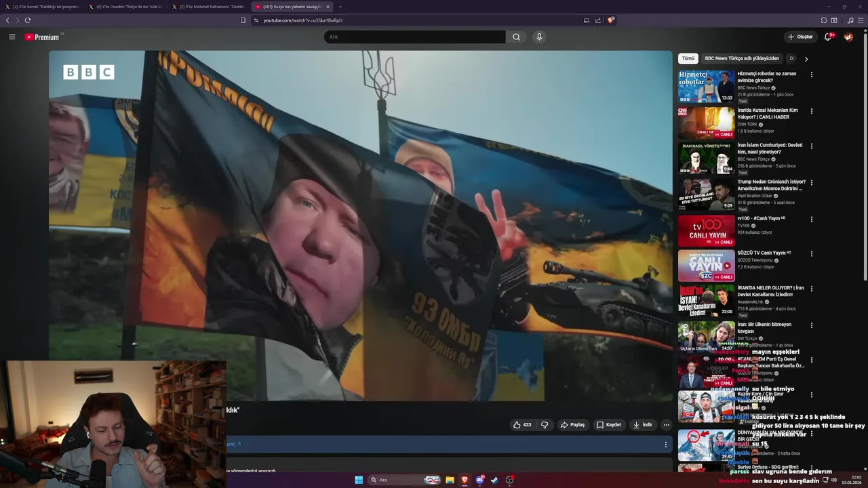The width and height of the screenshot is (868, 488).
Task: Close the active YouTube browser tab
Action: click(328, 7)
